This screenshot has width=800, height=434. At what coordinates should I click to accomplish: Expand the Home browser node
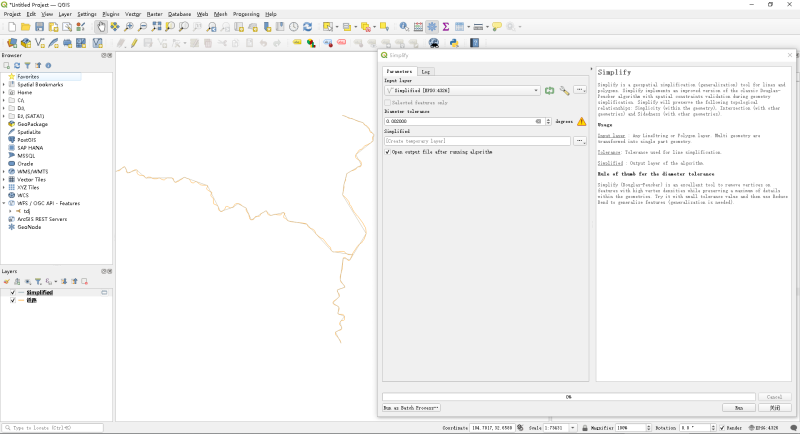point(4,92)
